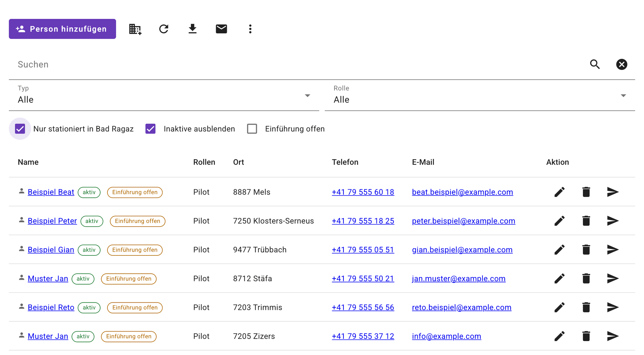Screen dimensions: 644x355
Task: Edit Beispiel Peter with pencil icon
Action: pyautogui.click(x=559, y=221)
